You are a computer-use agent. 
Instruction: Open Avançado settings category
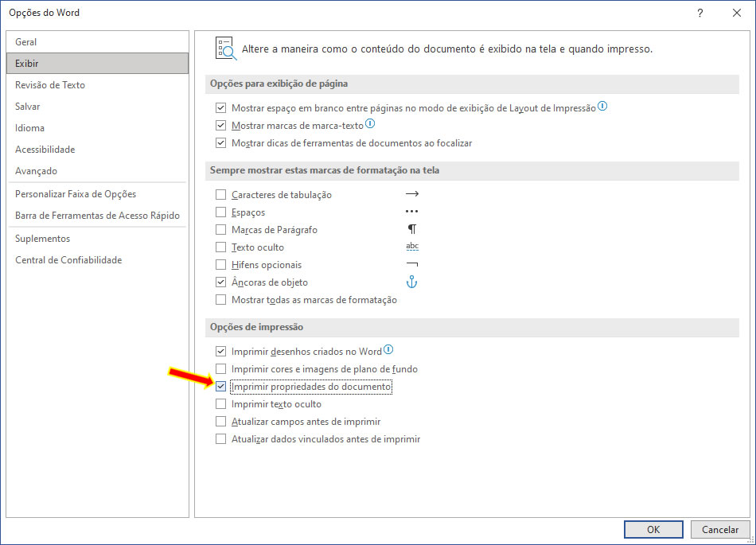pyautogui.click(x=97, y=171)
